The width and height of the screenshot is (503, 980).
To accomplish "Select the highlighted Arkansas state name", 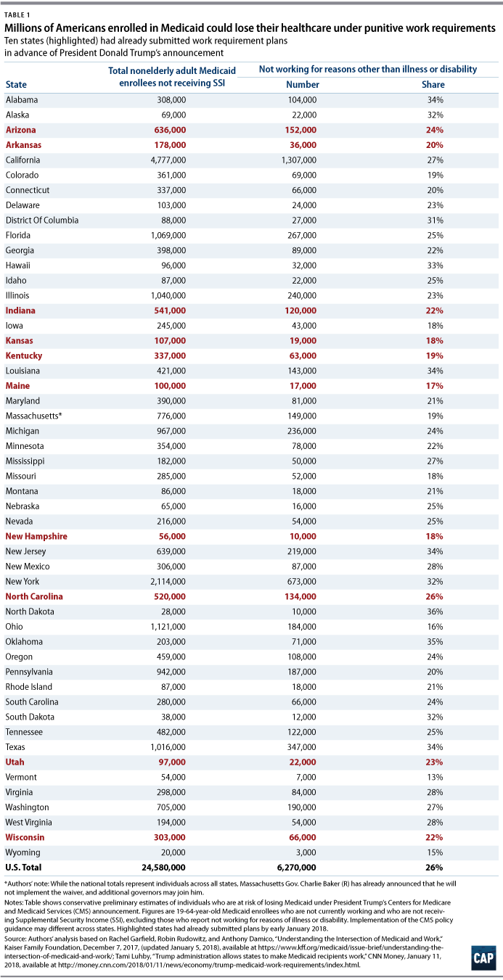I will [x=23, y=145].
